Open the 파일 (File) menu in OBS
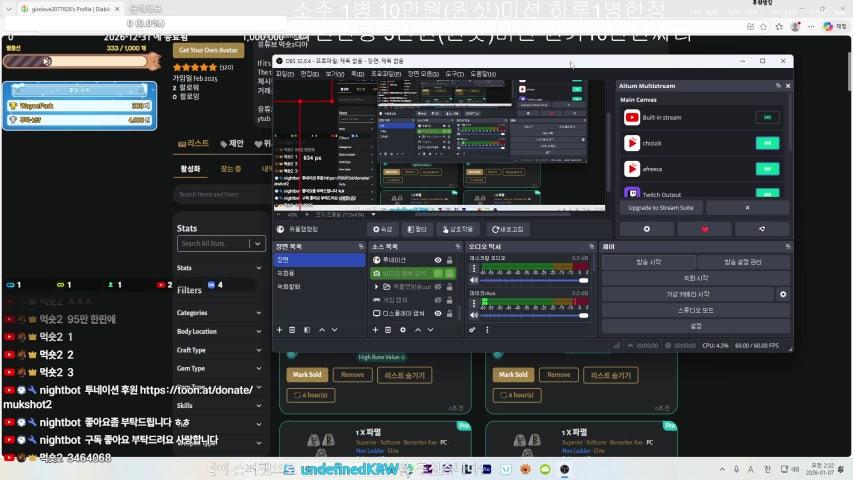 pyautogui.click(x=284, y=74)
